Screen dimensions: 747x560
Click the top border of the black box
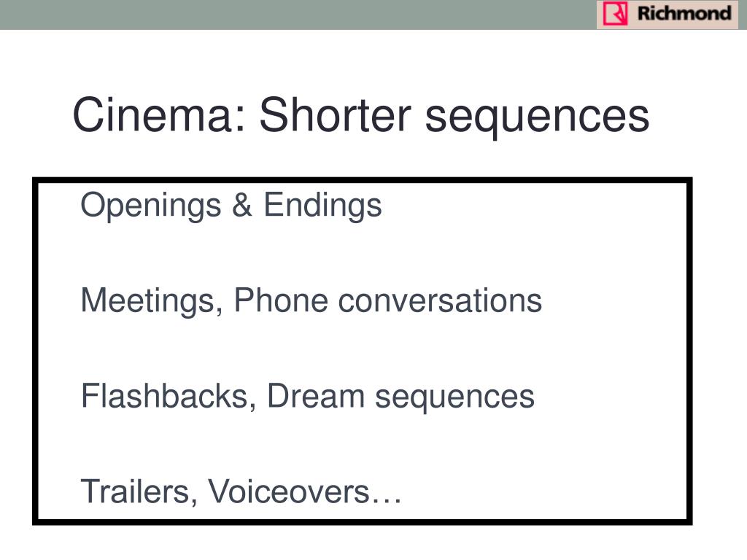click(362, 180)
